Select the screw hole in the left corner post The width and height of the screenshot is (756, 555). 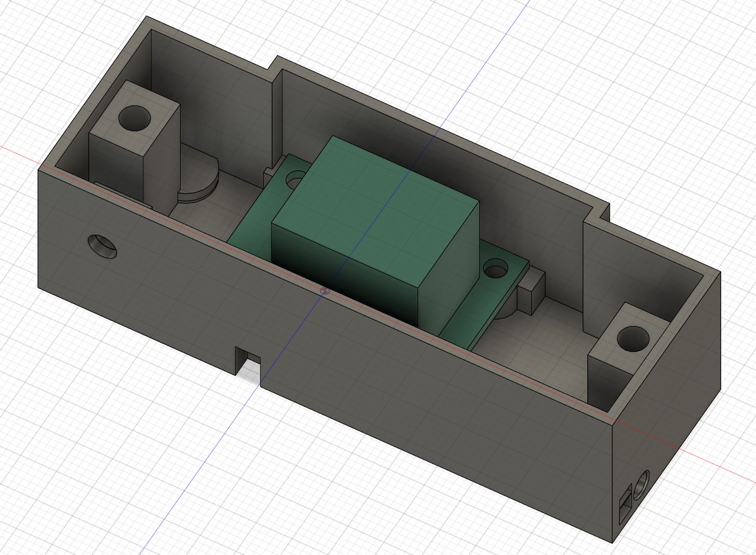pyautogui.click(x=134, y=118)
